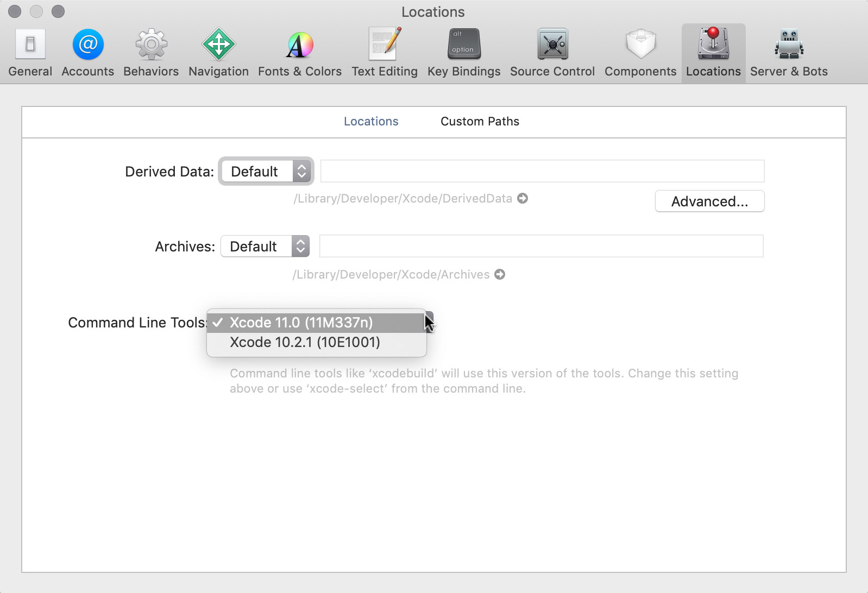Switch to the Custom Paths tab
This screenshot has height=593, width=868.
point(480,121)
